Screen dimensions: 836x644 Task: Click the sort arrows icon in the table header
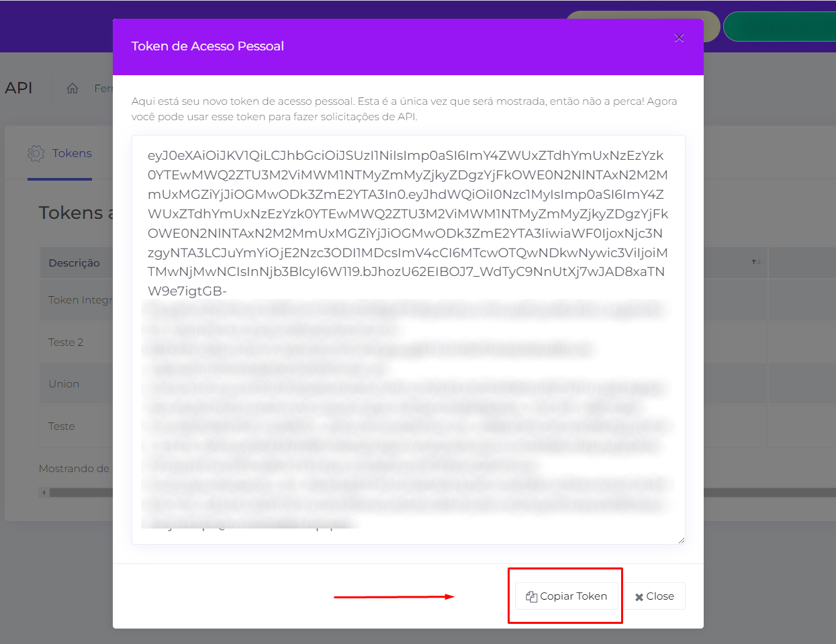coord(756,263)
